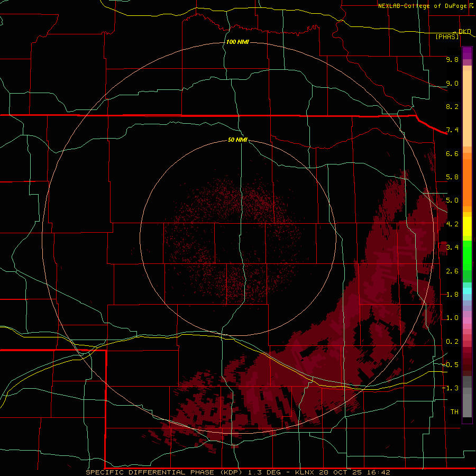Click the 100 NMI range ring label
Screen dimensions: 476x476
pyautogui.click(x=237, y=42)
